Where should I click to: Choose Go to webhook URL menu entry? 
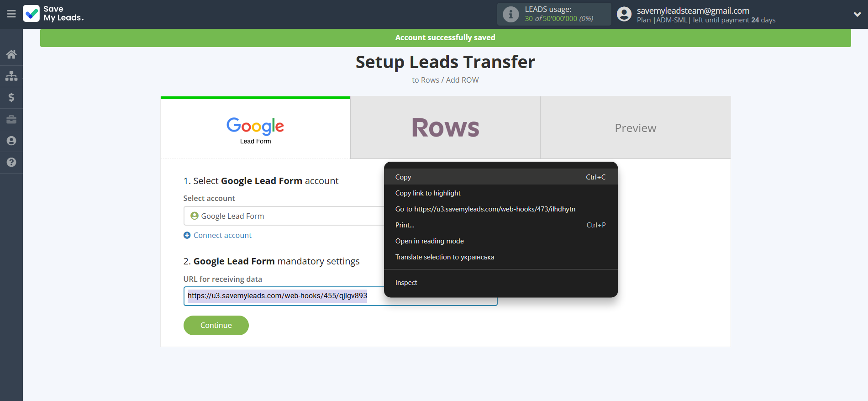coord(500,209)
